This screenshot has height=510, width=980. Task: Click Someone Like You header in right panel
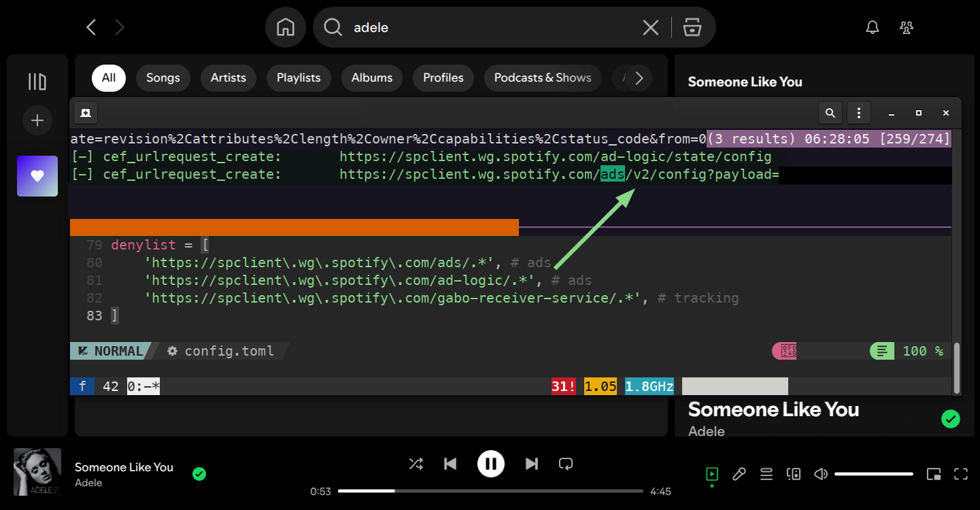[x=745, y=82]
